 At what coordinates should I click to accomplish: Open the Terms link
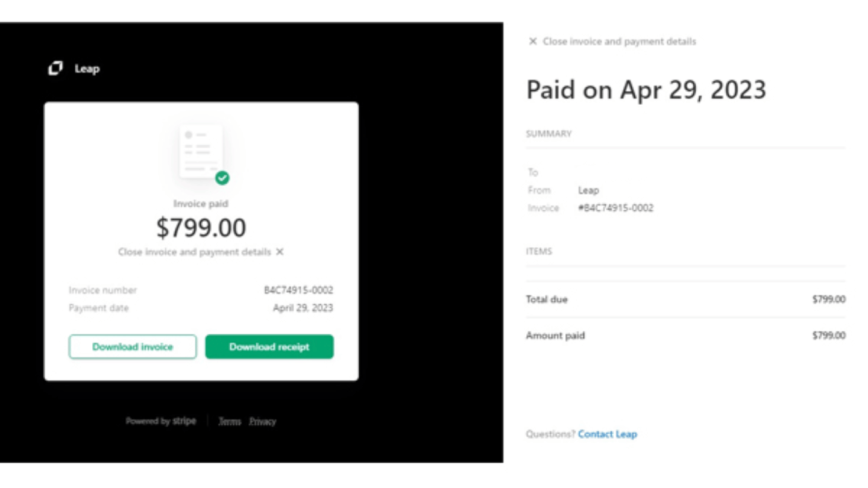tap(230, 422)
